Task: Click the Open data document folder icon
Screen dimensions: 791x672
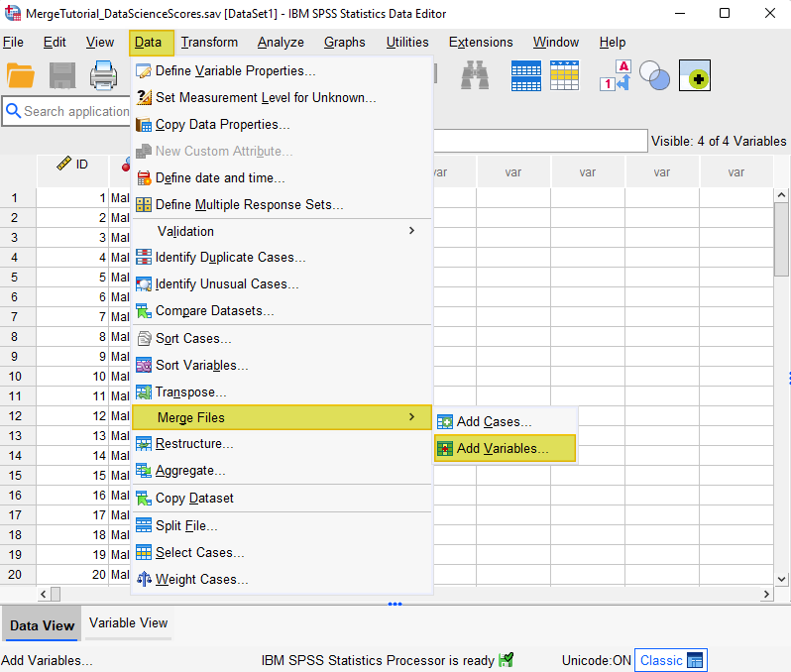Action: click(21, 76)
